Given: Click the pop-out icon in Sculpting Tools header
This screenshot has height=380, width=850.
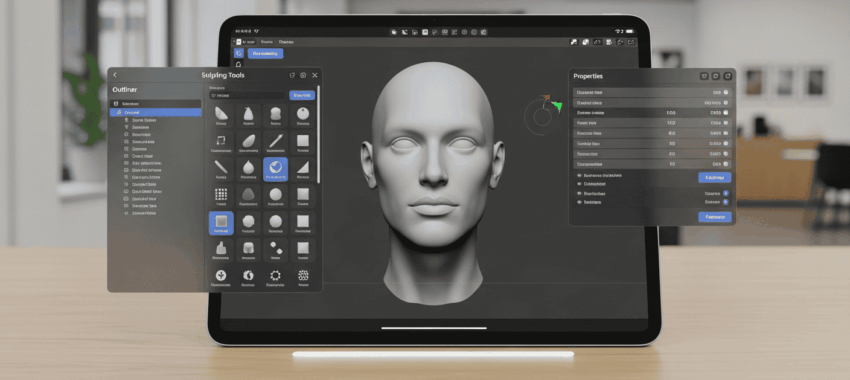Looking at the screenshot, I should (292, 75).
